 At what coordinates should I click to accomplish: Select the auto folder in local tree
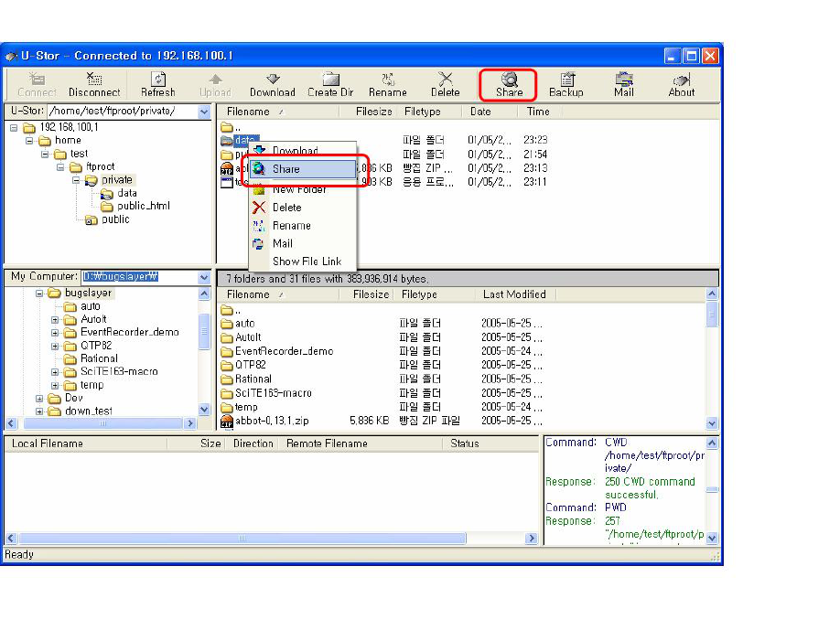point(90,306)
